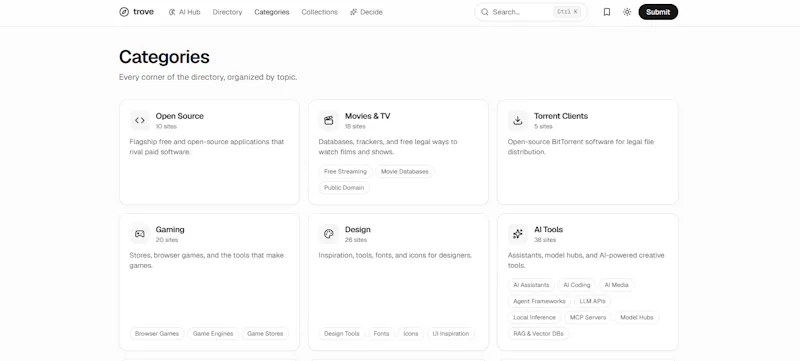Viewport: 800px width, 361px height.
Task: Click the '10 sites' count text
Action: click(x=166, y=126)
